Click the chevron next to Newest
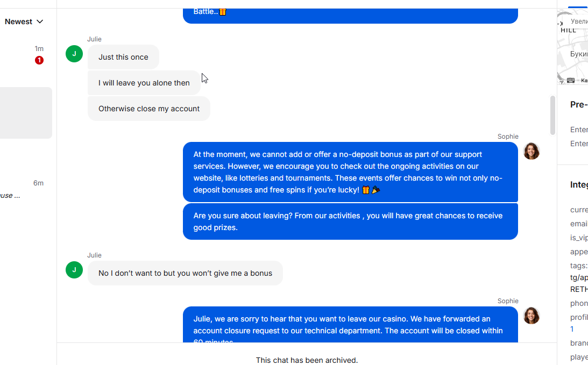The width and height of the screenshot is (588, 365). [40, 22]
